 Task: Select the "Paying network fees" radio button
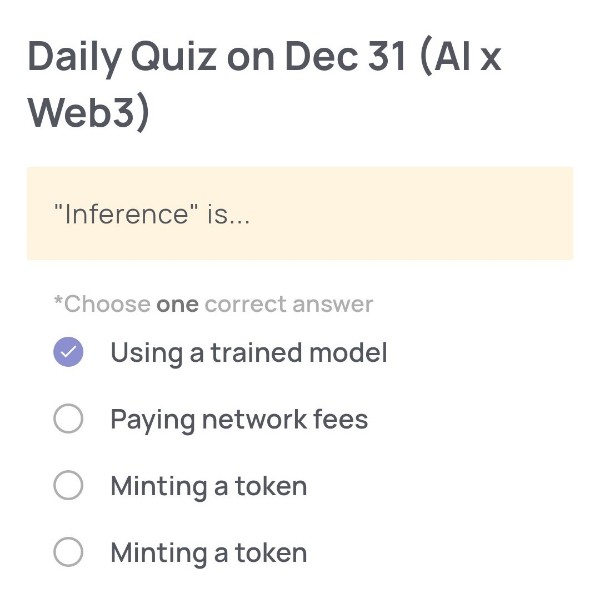pos(68,419)
